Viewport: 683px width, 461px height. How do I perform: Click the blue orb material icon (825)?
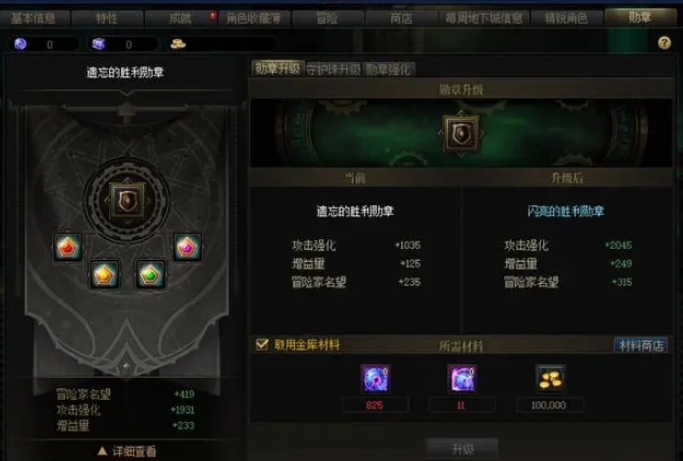(375, 379)
